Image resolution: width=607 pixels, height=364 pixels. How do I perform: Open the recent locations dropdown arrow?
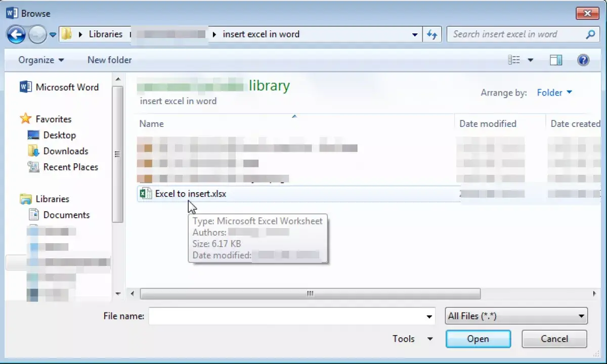point(53,35)
